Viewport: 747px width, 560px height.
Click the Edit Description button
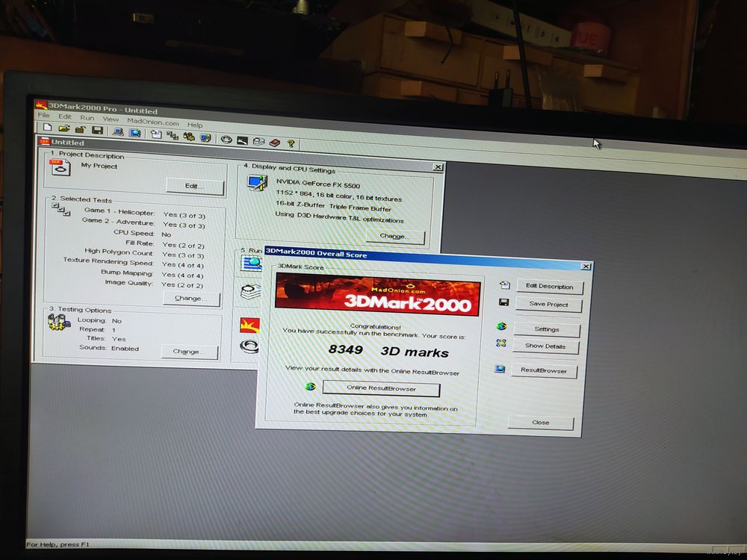[549, 286]
